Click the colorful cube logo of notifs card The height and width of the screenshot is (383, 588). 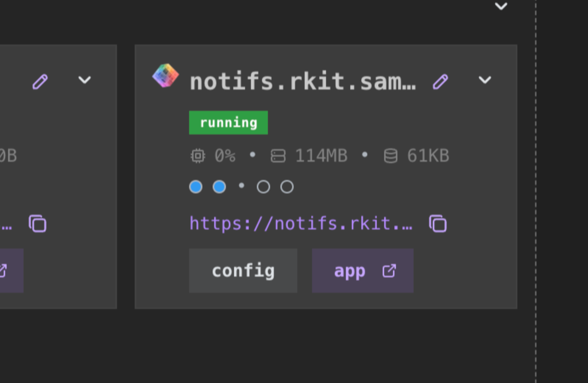(166, 75)
